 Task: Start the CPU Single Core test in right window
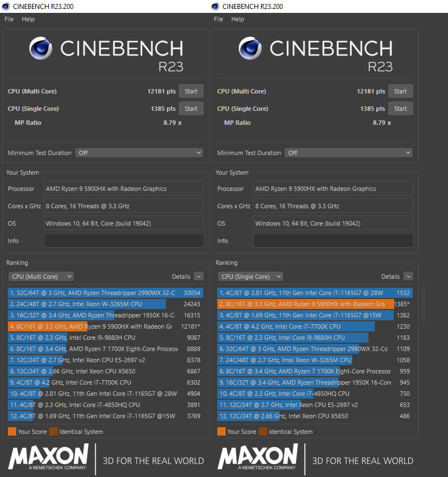(x=400, y=109)
